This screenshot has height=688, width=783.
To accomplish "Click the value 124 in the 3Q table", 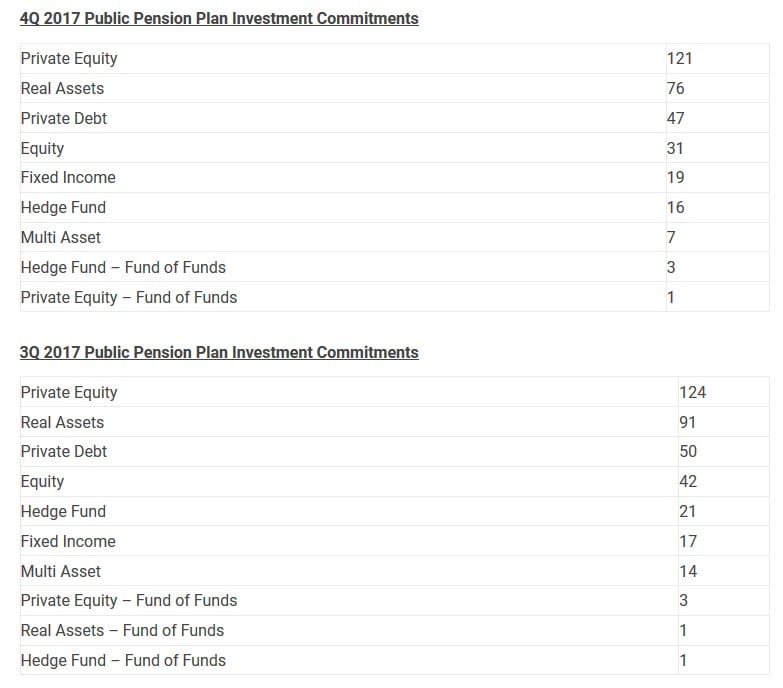I will pos(692,392).
